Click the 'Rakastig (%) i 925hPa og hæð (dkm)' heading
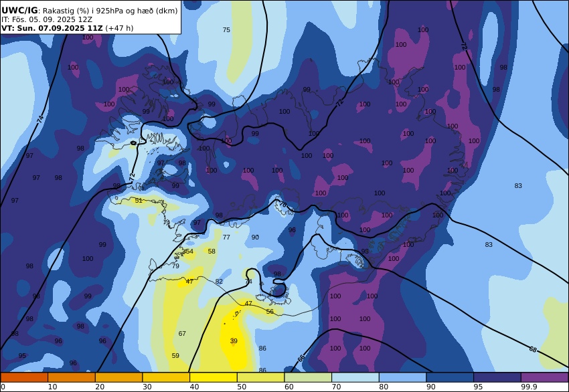569x392 pixels. tap(110, 11)
